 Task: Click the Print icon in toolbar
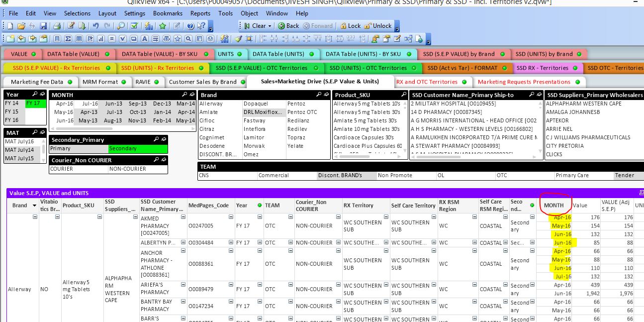tap(57, 26)
